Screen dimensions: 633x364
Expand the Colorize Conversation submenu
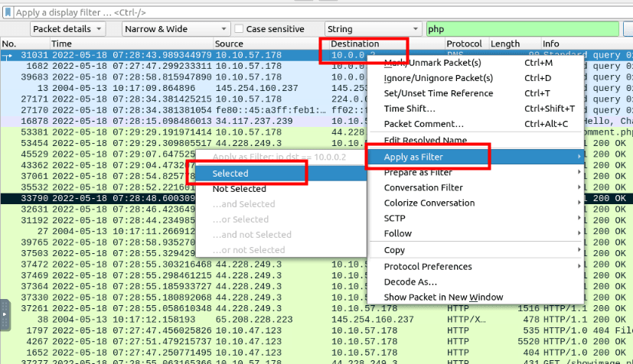click(429, 203)
